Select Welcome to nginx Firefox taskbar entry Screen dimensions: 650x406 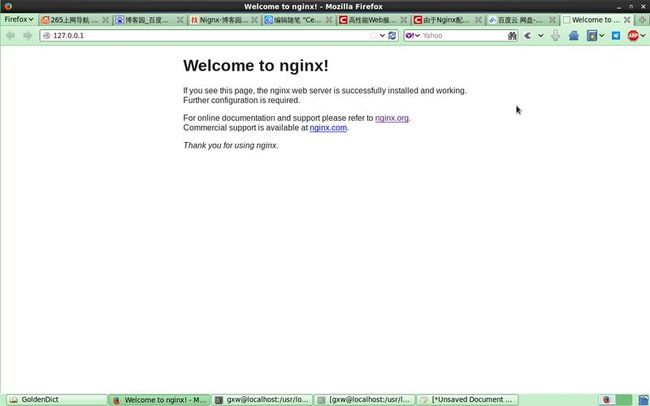coord(159,400)
